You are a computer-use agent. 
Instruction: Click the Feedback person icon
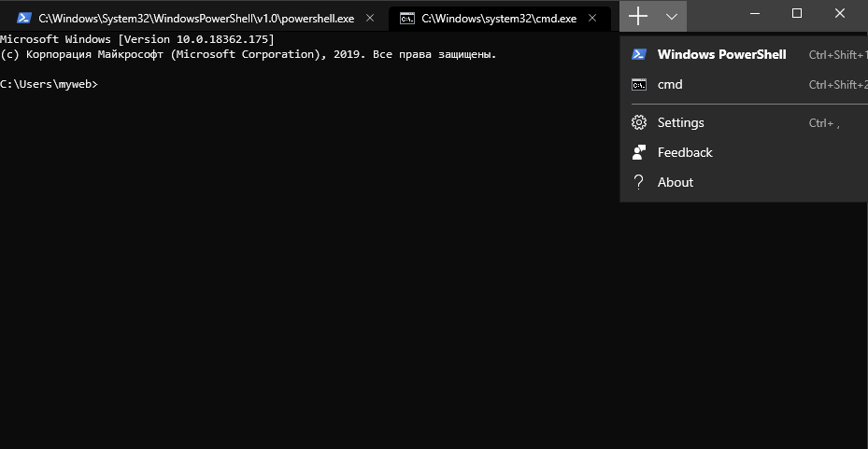639,152
